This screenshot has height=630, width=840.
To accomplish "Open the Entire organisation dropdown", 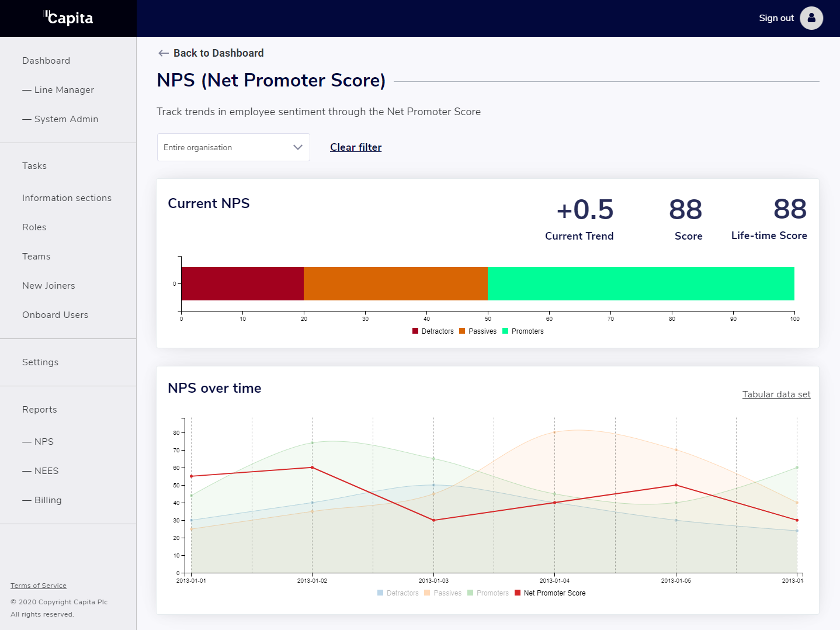I will coord(233,147).
